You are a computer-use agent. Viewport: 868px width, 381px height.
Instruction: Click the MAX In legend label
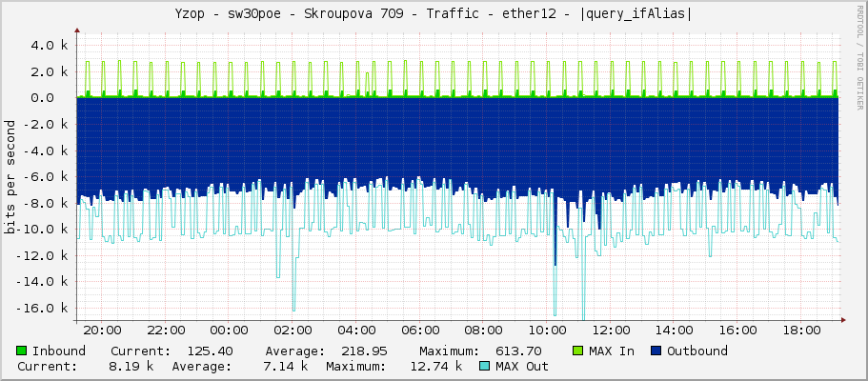point(611,351)
